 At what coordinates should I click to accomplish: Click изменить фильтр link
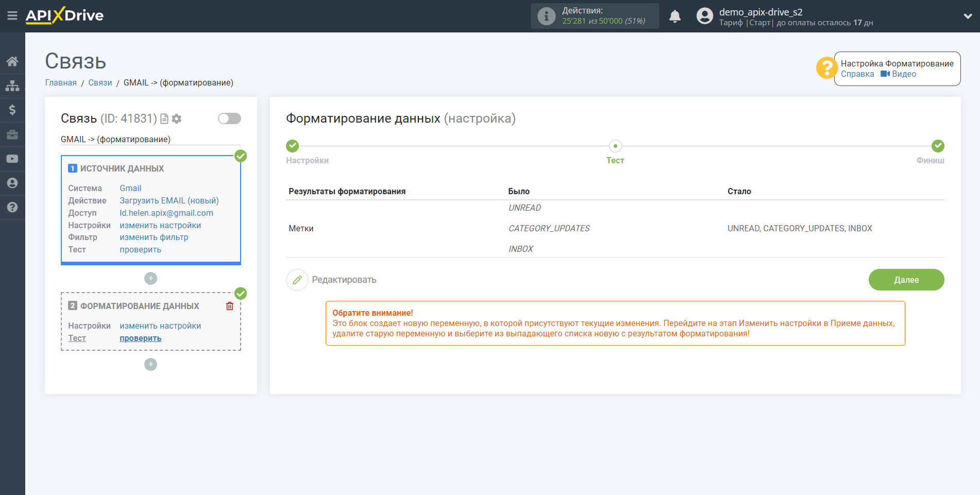point(154,237)
